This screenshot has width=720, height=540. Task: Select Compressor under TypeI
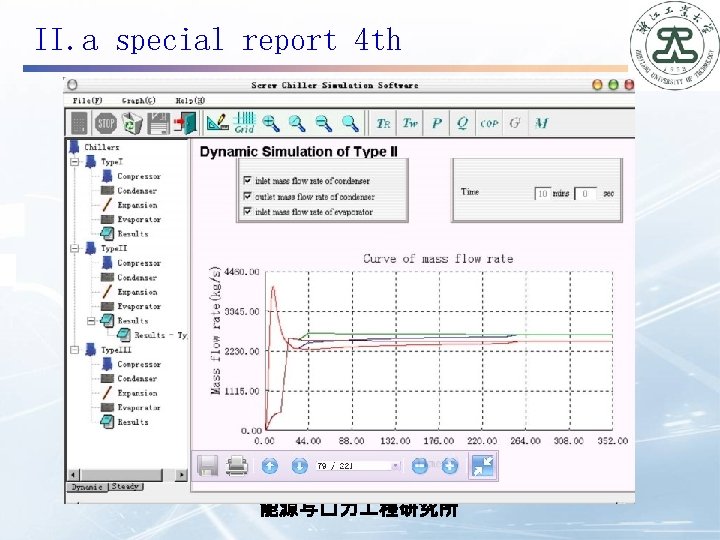139,176
